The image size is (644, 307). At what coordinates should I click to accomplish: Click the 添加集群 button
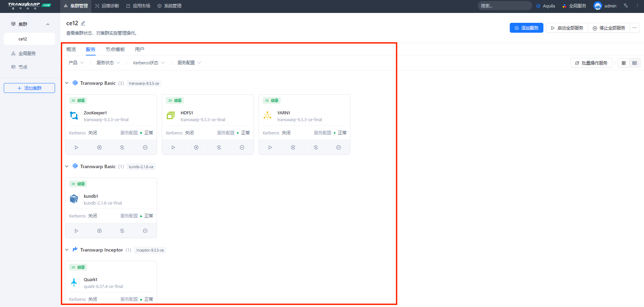pyautogui.click(x=29, y=88)
